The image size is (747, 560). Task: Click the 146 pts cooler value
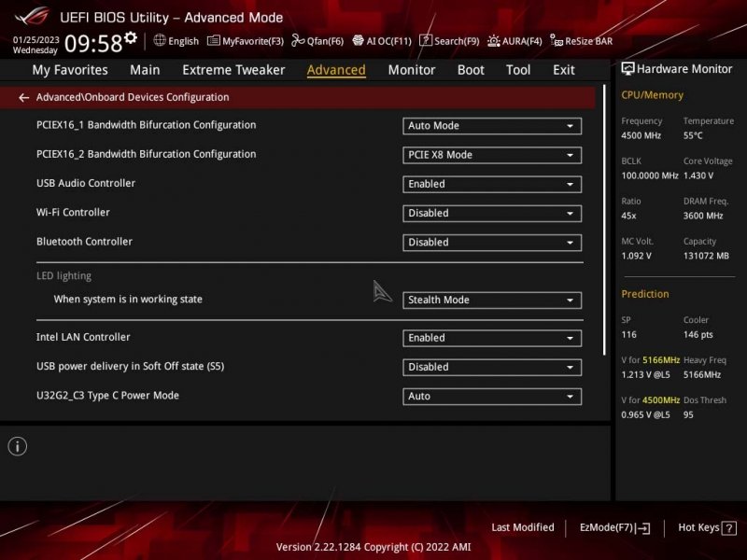tap(698, 334)
